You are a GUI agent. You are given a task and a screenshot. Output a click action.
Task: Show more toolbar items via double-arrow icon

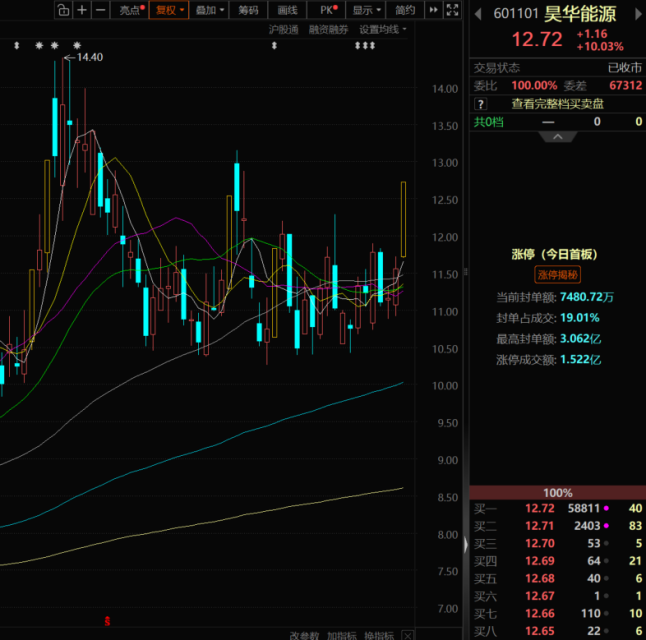tap(433, 10)
